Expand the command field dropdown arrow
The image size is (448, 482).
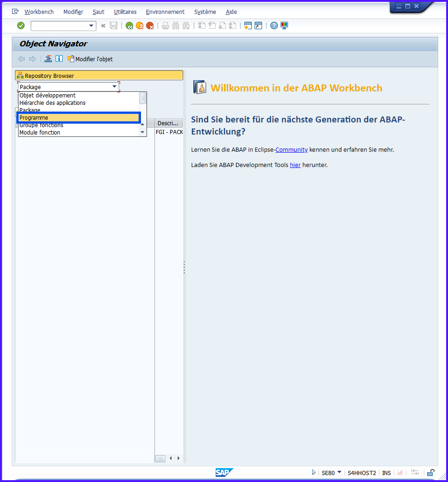91,26
